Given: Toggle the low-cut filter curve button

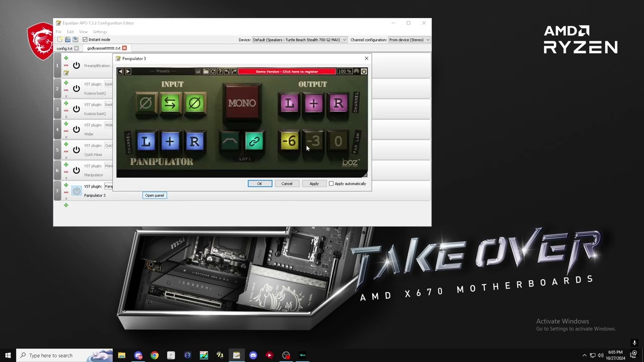Looking at the screenshot, I should click(x=229, y=142).
